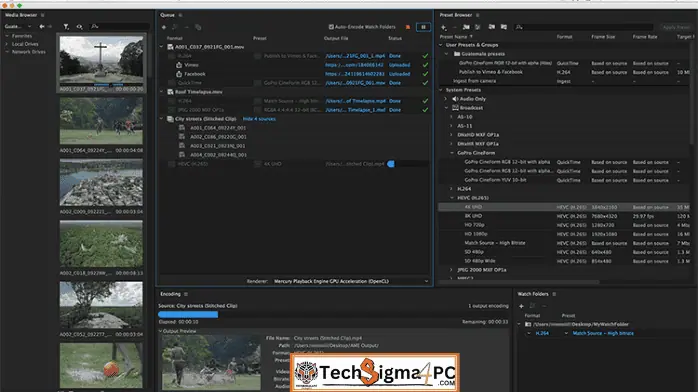Click the export presets icon
This screenshot has height=392, width=698.
coord(503,27)
